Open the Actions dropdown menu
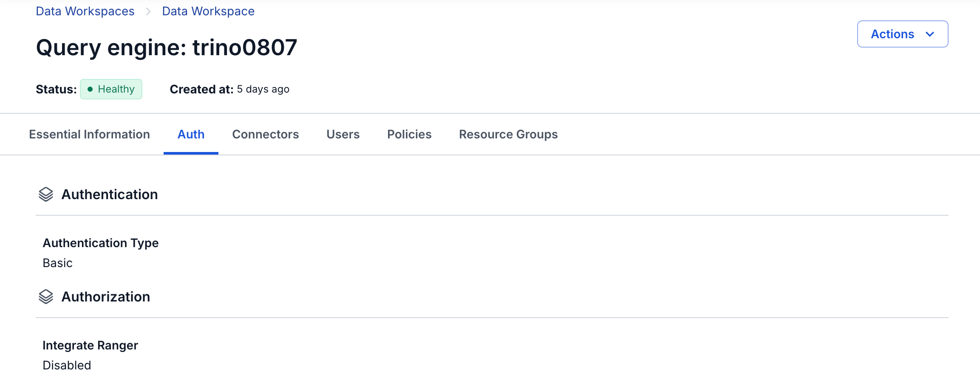This screenshot has height=383, width=980. (x=903, y=34)
